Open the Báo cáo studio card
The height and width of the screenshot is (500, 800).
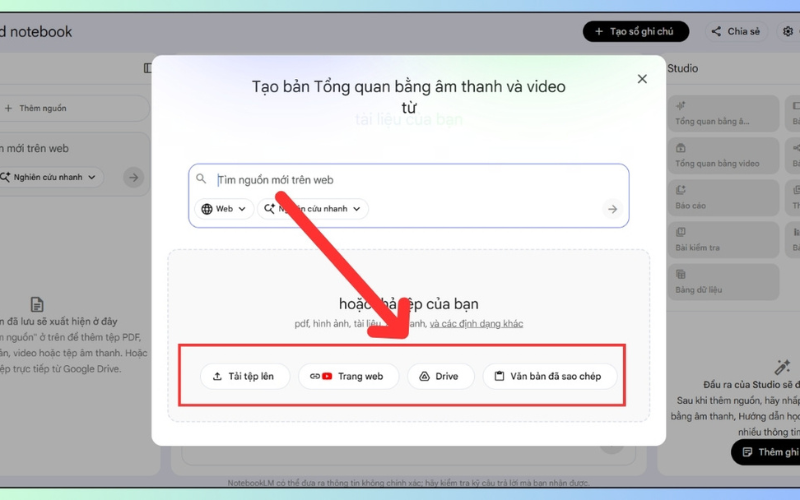[x=723, y=197]
